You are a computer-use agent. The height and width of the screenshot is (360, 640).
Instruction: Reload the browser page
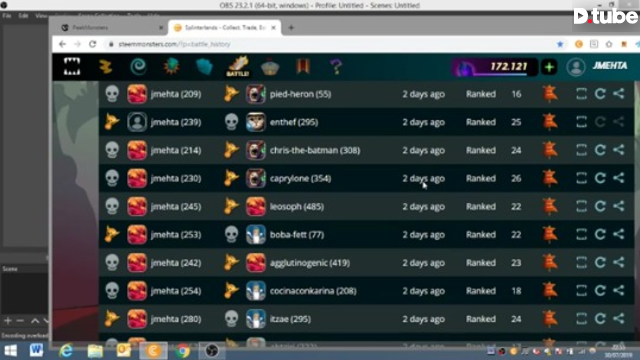(x=93, y=44)
